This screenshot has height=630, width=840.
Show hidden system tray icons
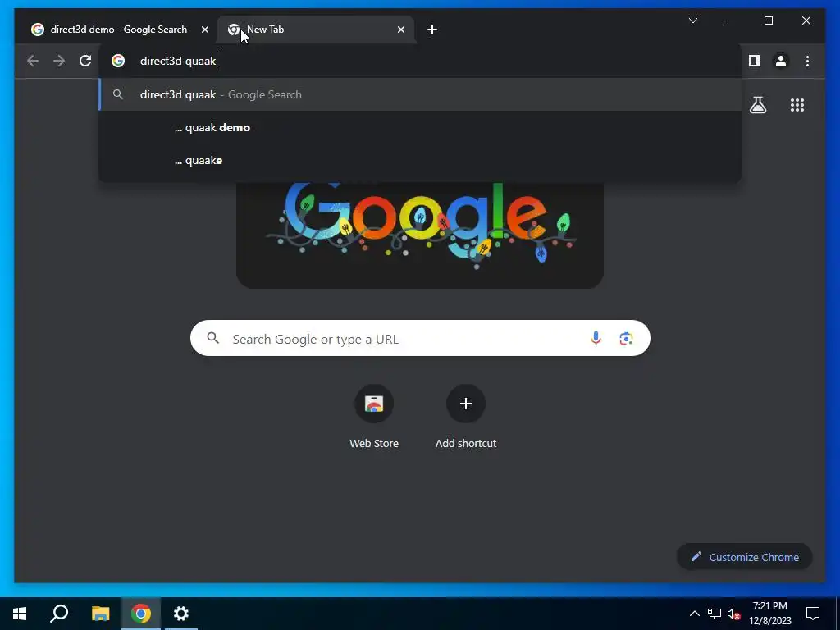(x=694, y=614)
